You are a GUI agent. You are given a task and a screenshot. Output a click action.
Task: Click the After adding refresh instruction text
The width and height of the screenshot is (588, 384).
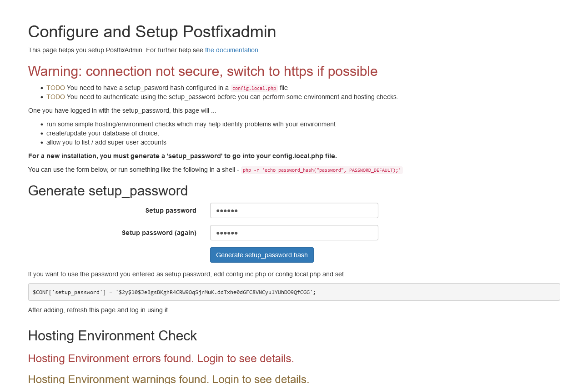[x=98, y=310]
